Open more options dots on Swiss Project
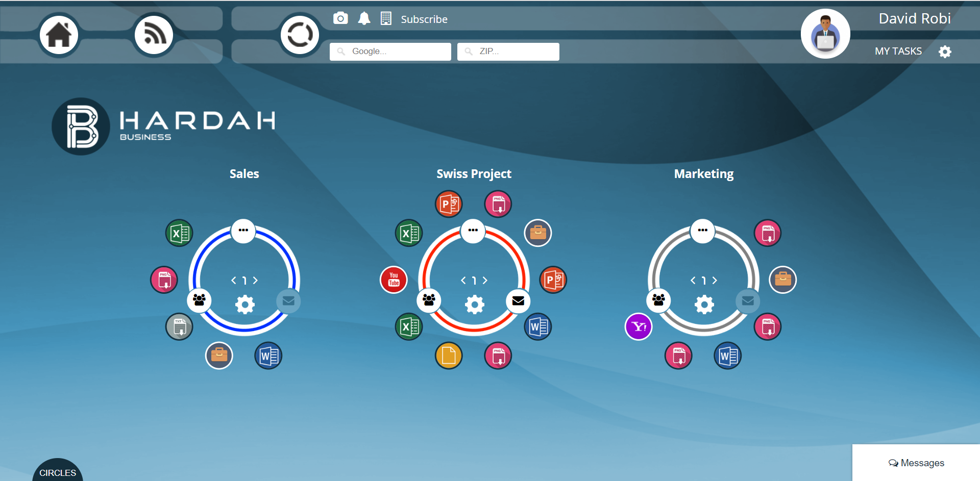The width and height of the screenshot is (980, 481). coord(473,231)
